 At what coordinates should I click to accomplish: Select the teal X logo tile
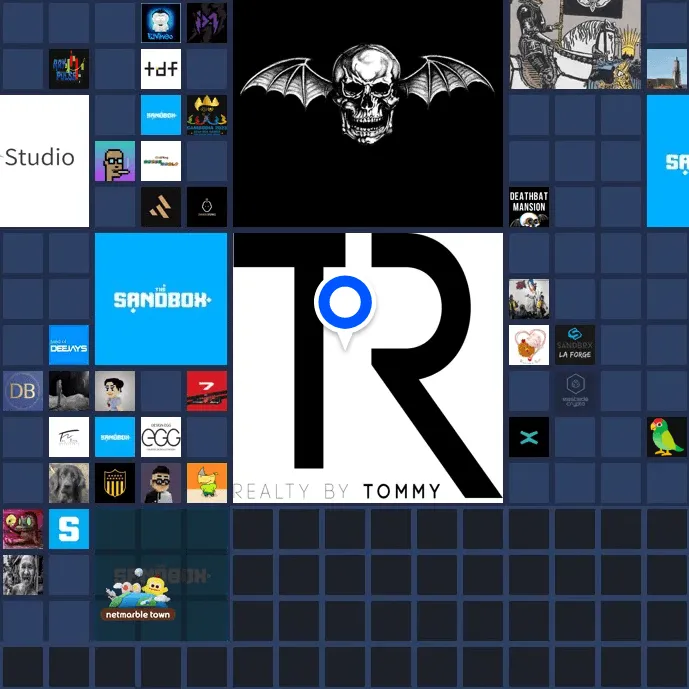pyautogui.click(x=529, y=437)
